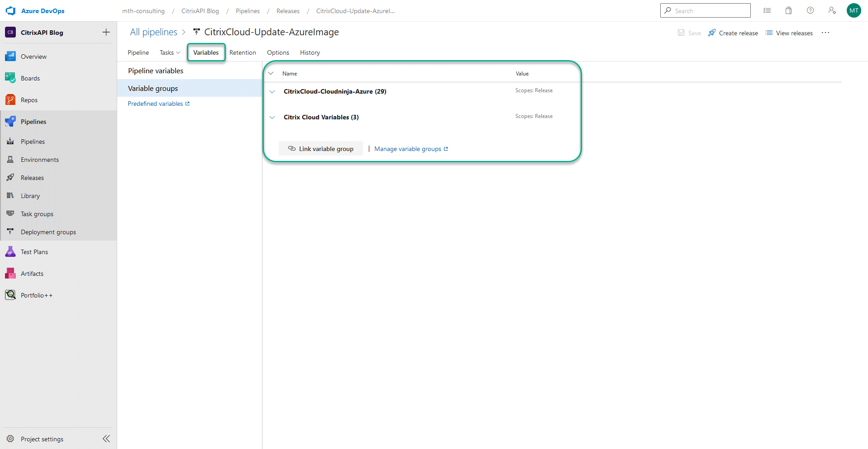The width and height of the screenshot is (868, 449).
Task: Open the Help question mark icon
Action: (x=810, y=10)
